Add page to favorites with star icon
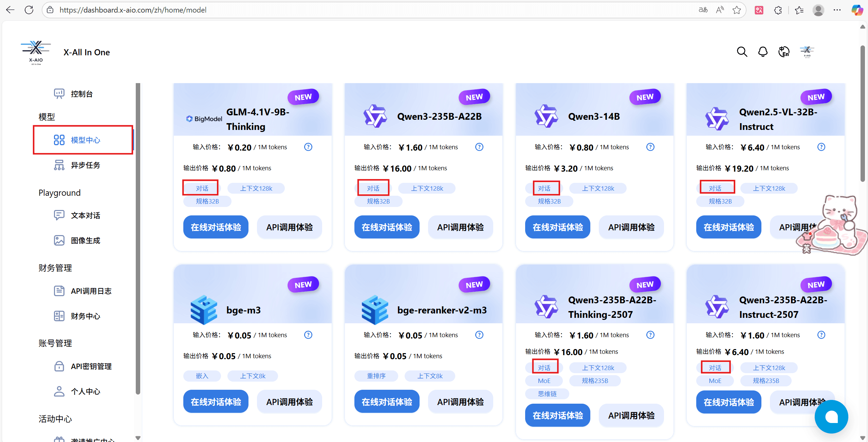Image resolution: width=868 pixels, height=442 pixels. 736,10
